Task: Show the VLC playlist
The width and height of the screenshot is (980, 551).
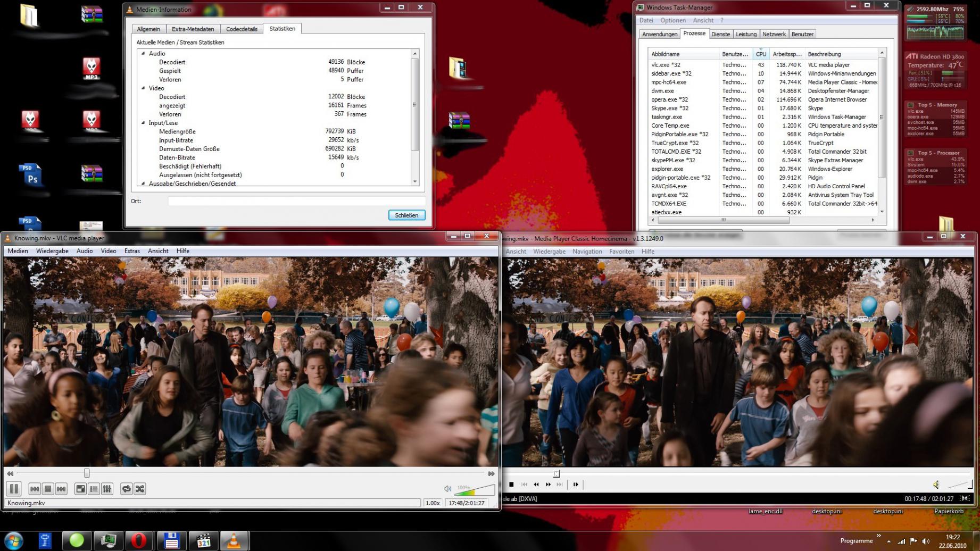Action: [94, 489]
